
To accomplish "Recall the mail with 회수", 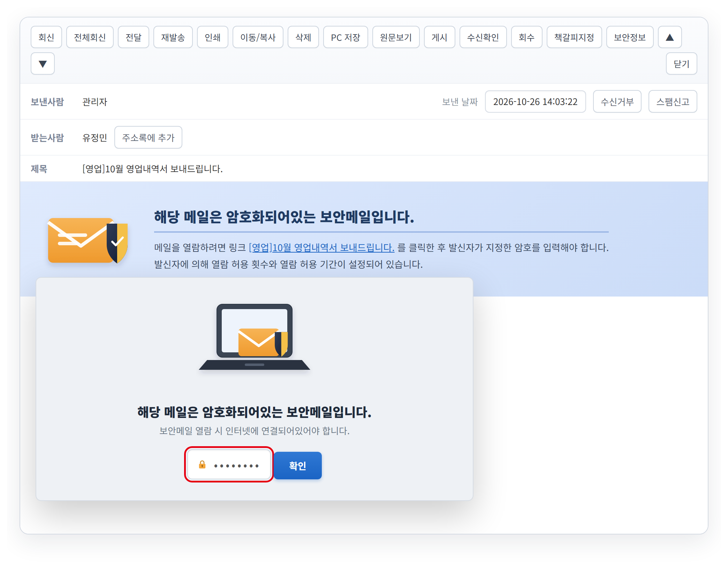I will click(526, 37).
